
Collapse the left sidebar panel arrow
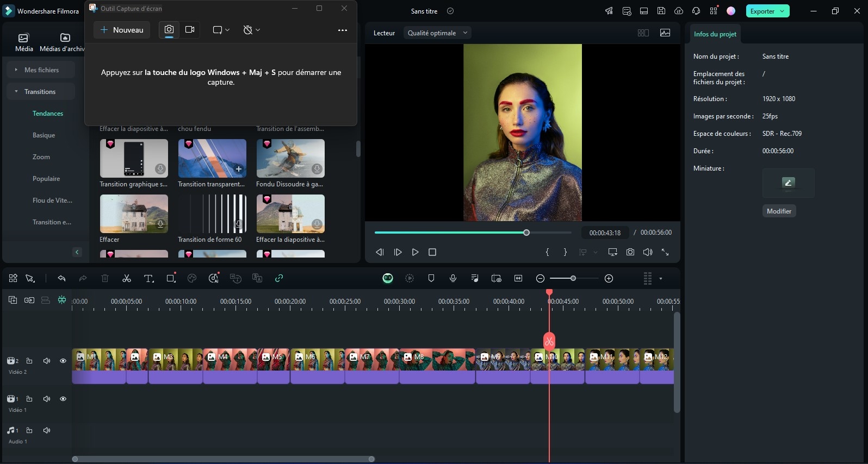77,252
